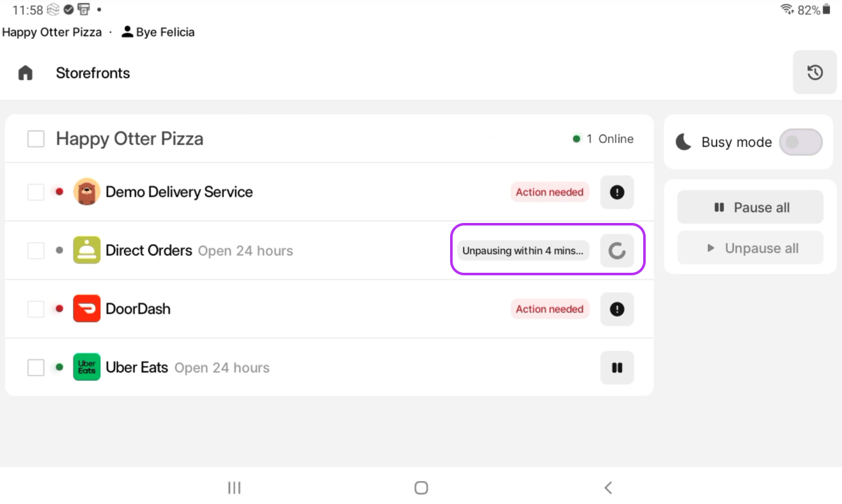
Task: Check the Happy Otter Pizza select-all checkbox
Action: coord(36,139)
